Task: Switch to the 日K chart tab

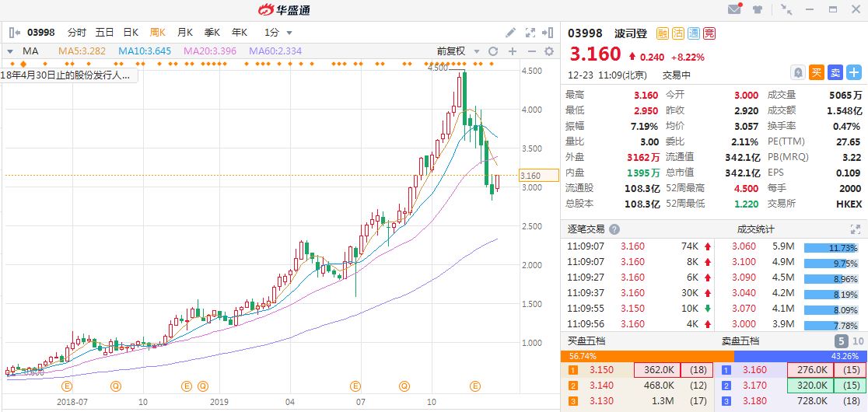Action: click(x=130, y=33)
